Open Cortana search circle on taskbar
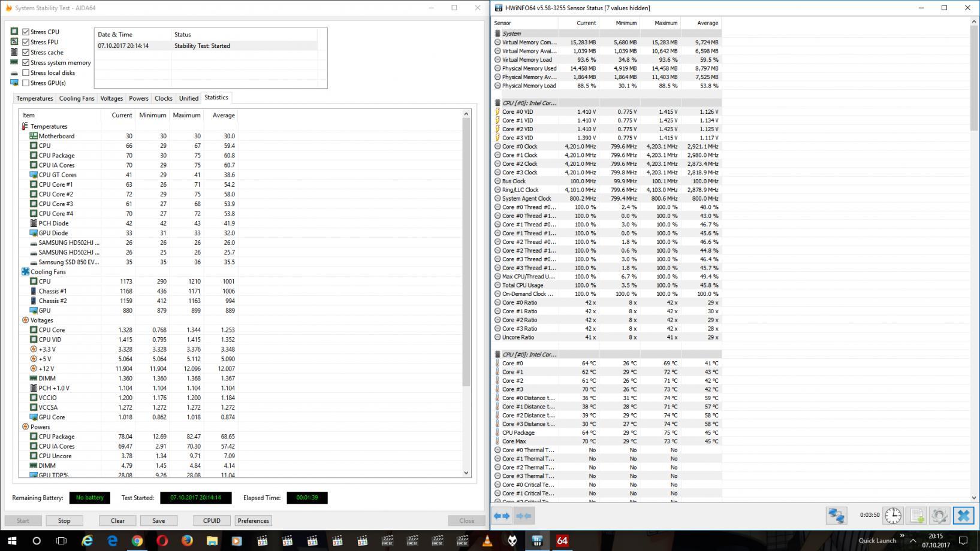 [x=37, y=541]
